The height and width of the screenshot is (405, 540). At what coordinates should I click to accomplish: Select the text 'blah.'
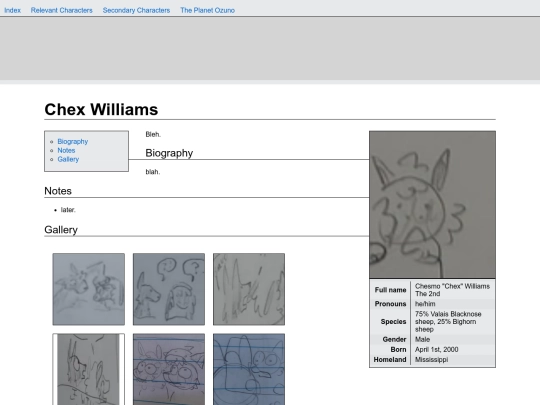click(x=153, y=172)
